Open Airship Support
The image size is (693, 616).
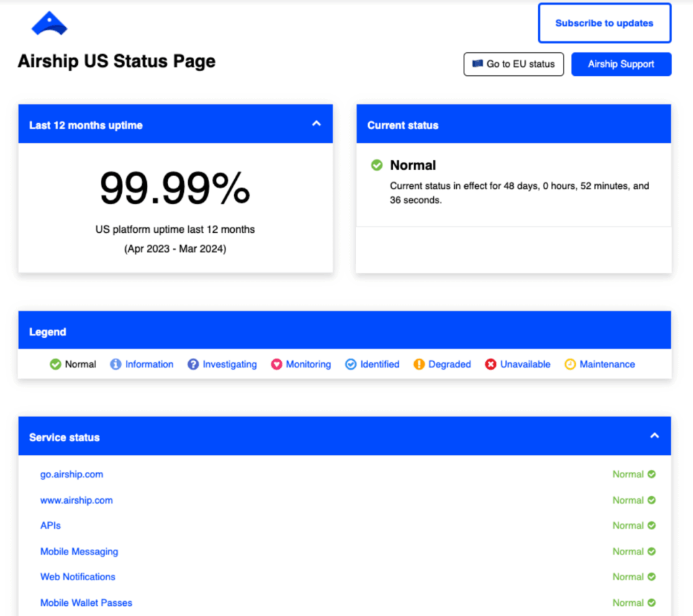tap(621, 64)
